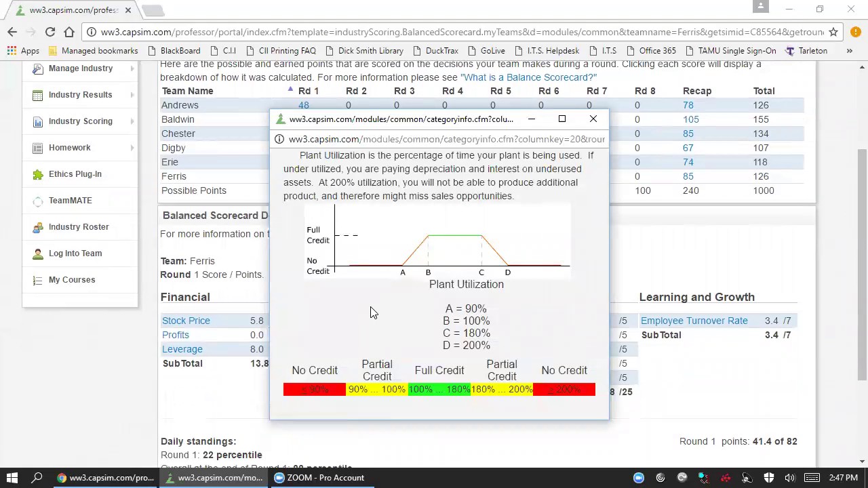Click the Industry Roster people icon
Screen dimensions: 868x488
[x=37, y=227]
